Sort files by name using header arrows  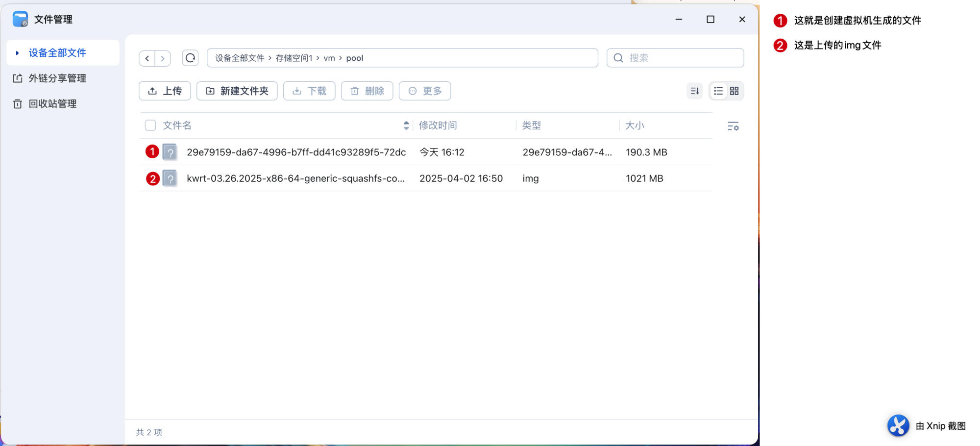click(406, 125)
